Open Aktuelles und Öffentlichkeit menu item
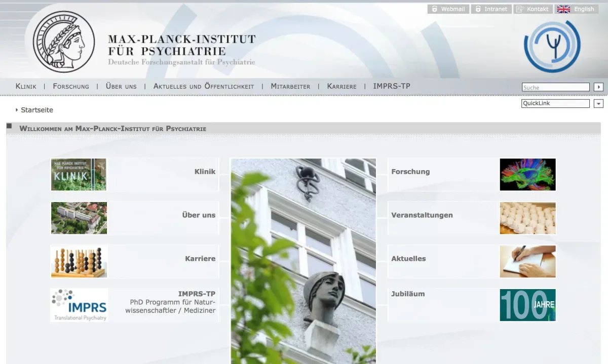 (x=204, y=86)
